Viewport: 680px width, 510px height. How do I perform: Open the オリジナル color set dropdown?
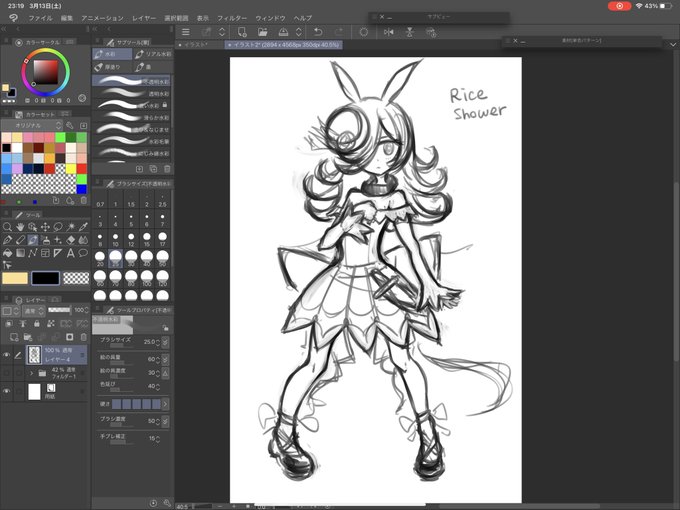(33, 125)
